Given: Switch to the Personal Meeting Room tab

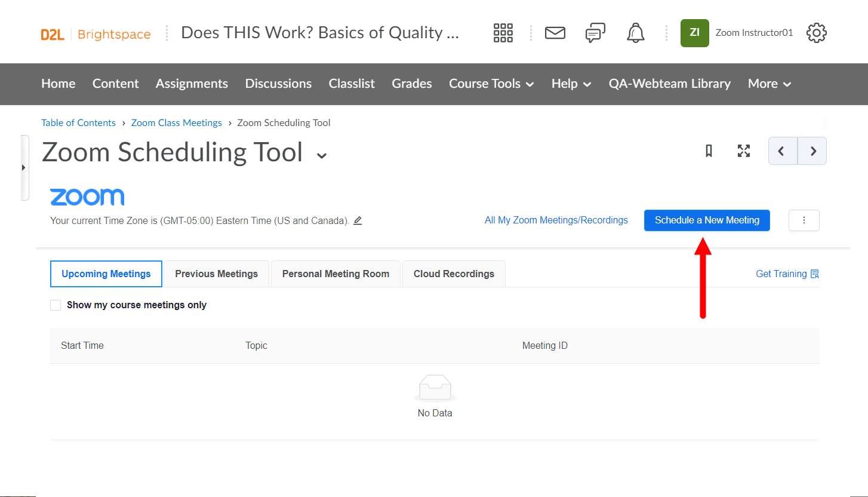Looking at the screenshot, I should pyautogui.click(x=335, y=274).
